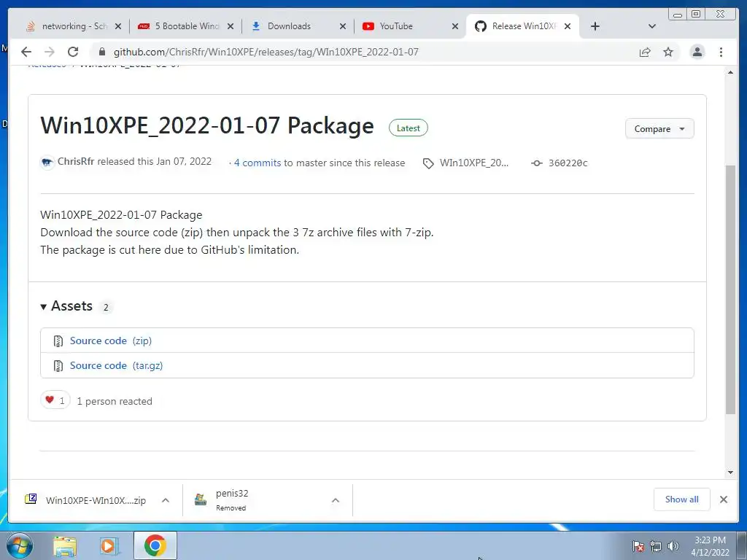Screen dimensions: 747x560
Task: Click the browser forward arrow
Action: tap(49, 52)
